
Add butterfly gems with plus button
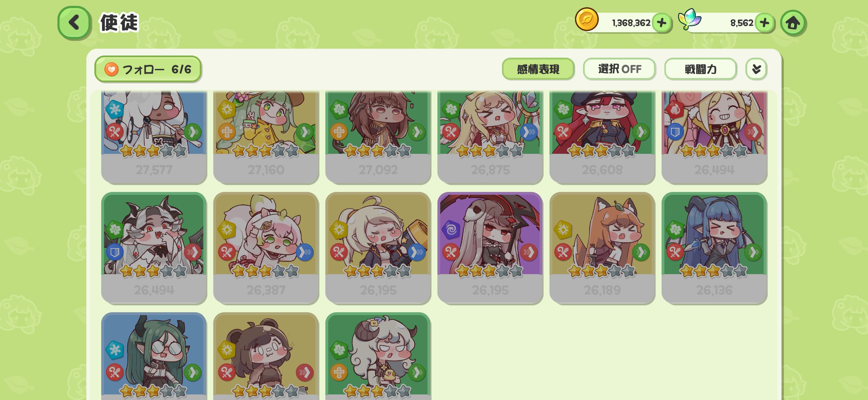[764, 23]
